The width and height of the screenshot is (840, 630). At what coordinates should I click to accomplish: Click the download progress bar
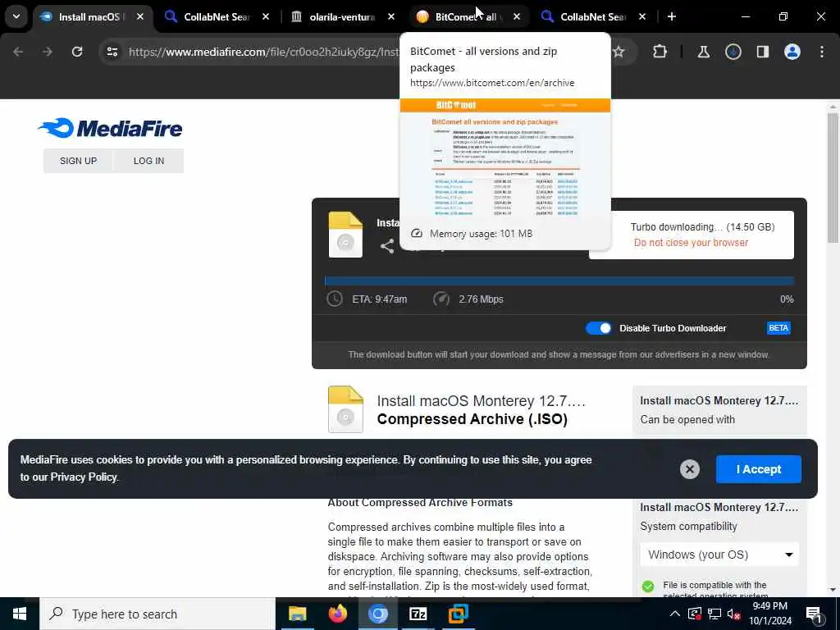coord(559,281)
